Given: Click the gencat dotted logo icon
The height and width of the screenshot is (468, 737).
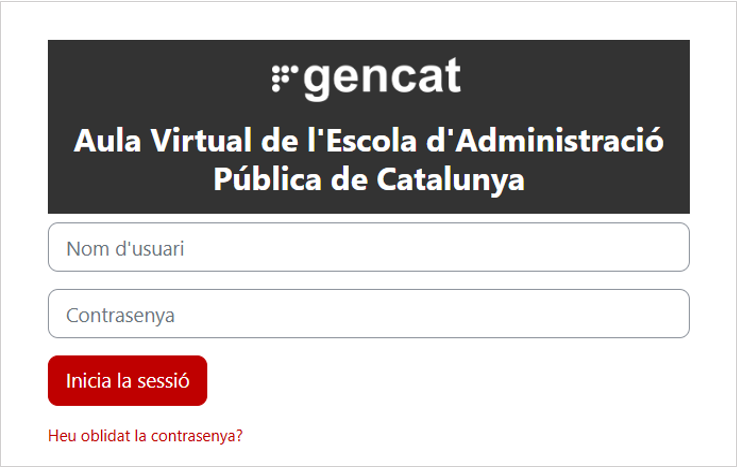Looking at the screenshot, I should [x=285, y=78].
